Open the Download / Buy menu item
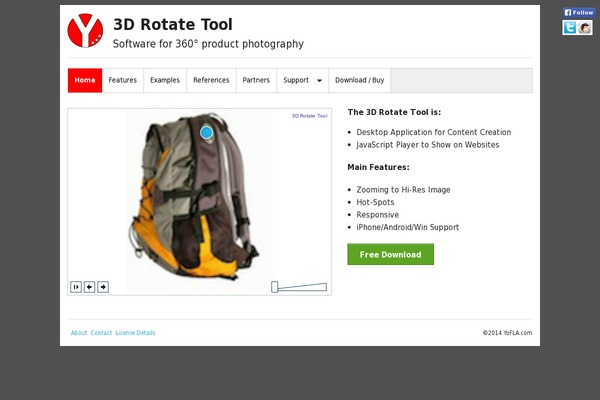600x400 pixels. tap(359, 80)
